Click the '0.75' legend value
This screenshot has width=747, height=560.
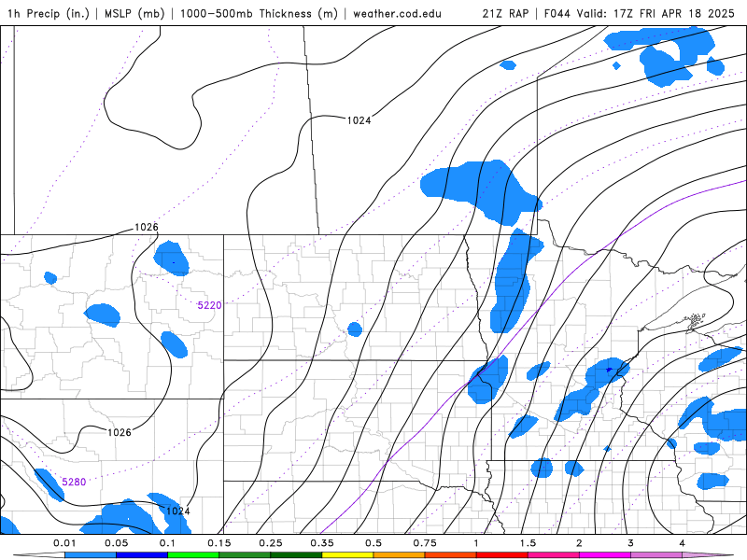pos(425,543)
